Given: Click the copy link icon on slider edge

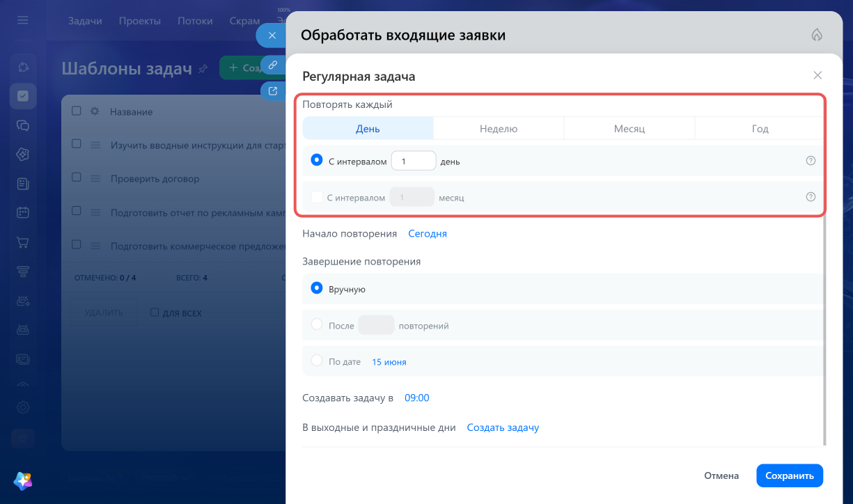Looking at the screenshot, I should coord(273,65).
